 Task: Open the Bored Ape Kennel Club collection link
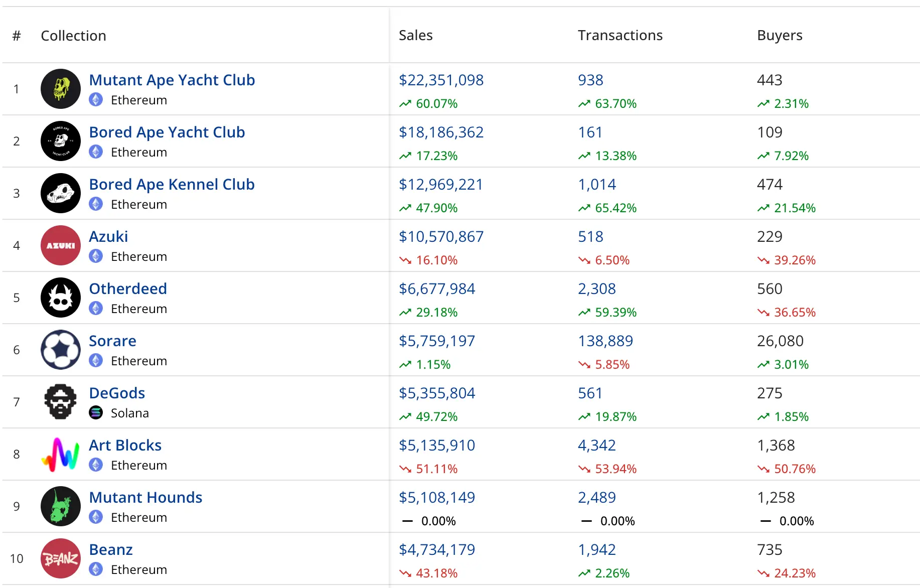pos(172,185)
